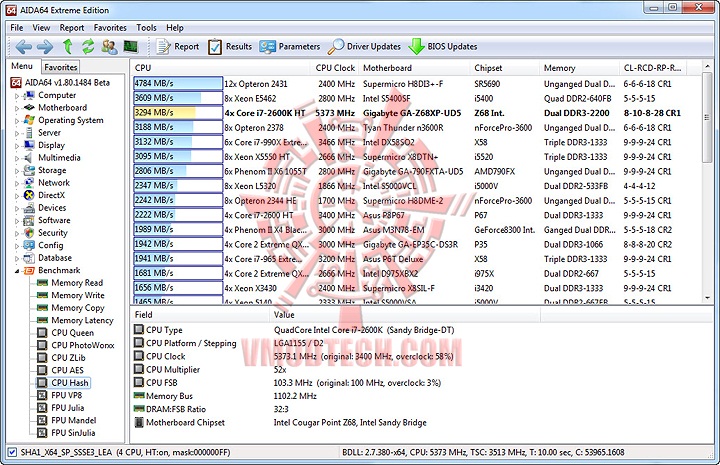Toggle the SHA1_X64_SP_SSSE3_LEA status bar checkbox
720x465 pixels.
pyautogui.click(x=12, y=452)
